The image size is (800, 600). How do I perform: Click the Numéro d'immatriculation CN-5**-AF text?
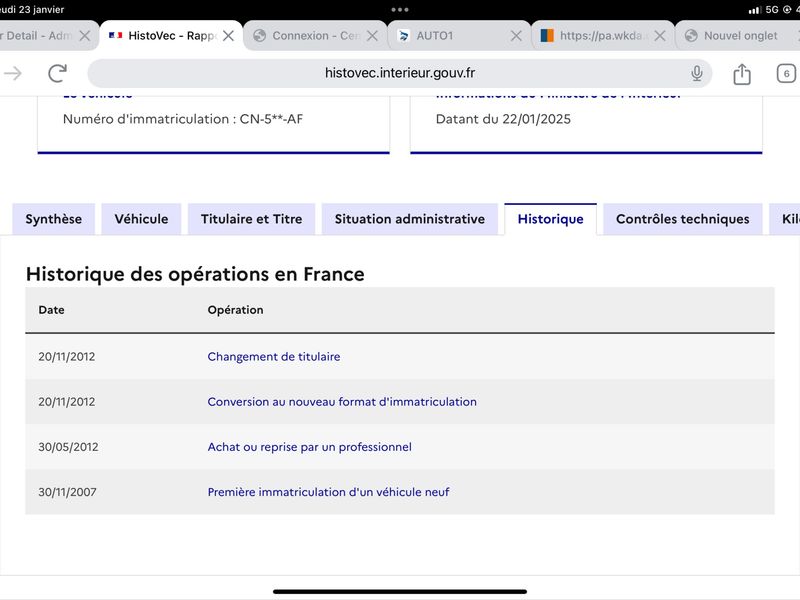click(183, 119)
